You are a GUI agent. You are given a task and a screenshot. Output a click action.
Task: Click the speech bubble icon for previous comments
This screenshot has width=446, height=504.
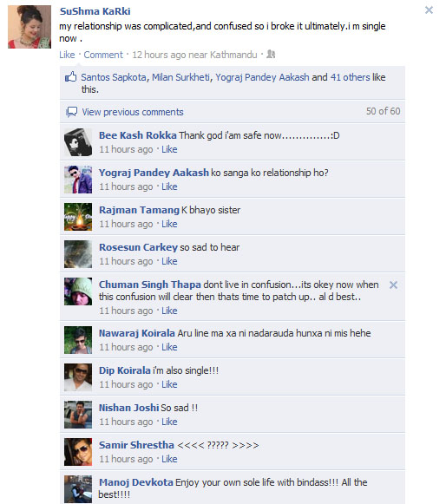coord(71,112)
